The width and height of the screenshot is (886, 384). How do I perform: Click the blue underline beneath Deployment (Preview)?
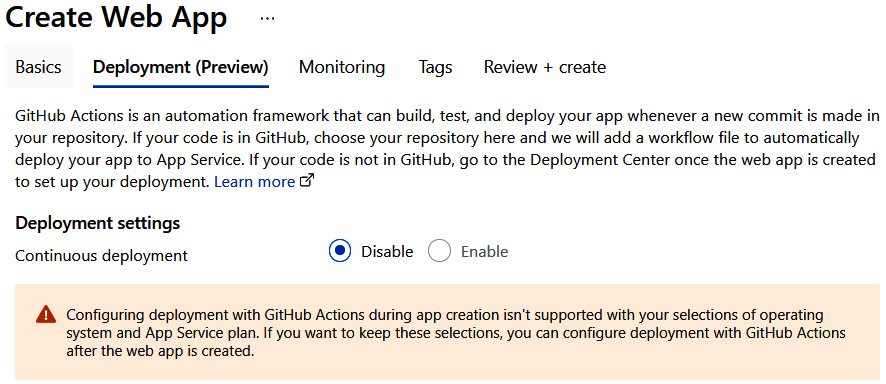181,86
